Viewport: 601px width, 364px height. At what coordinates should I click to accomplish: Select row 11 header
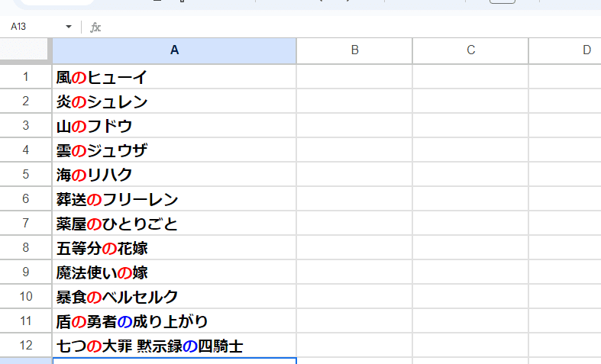pos(26,321)
